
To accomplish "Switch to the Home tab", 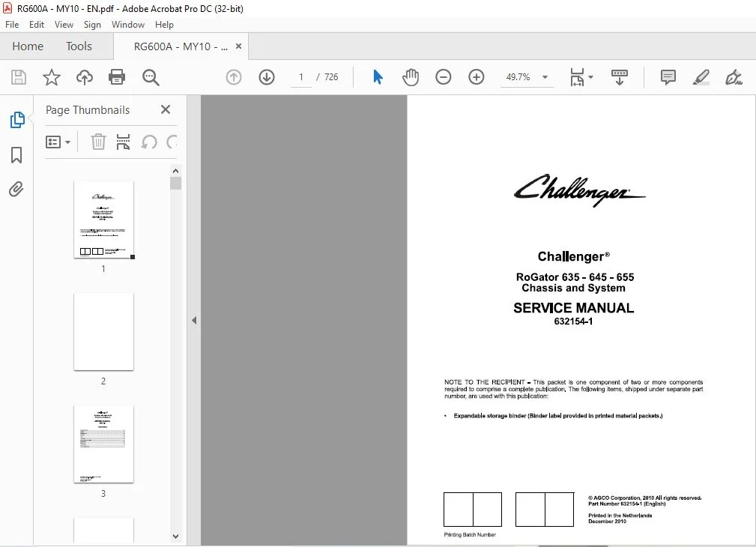I will (28, 46).
